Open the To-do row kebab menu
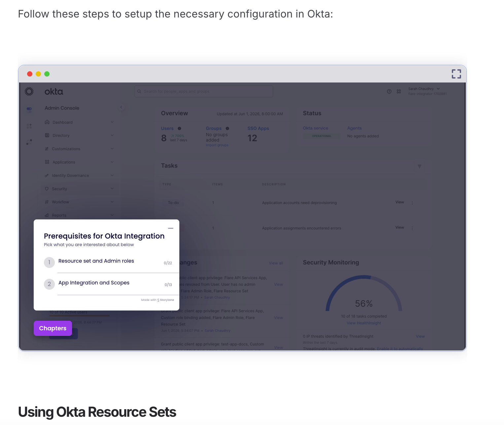Screen dimensions: 504x425 click(x=412, y=203)
